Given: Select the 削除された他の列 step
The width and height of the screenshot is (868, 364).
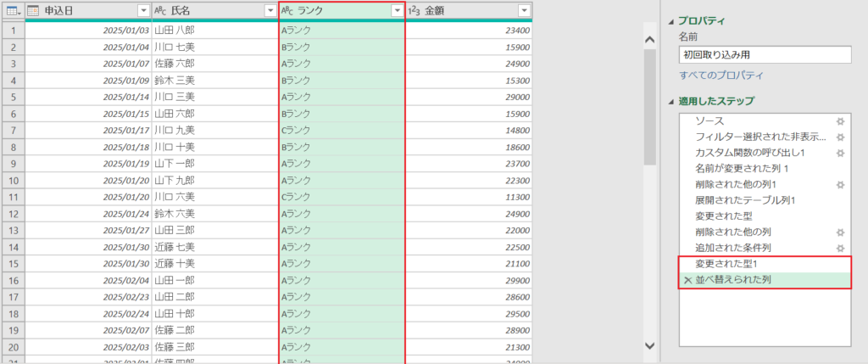Looking at the screenshot, I should (765, 232).
